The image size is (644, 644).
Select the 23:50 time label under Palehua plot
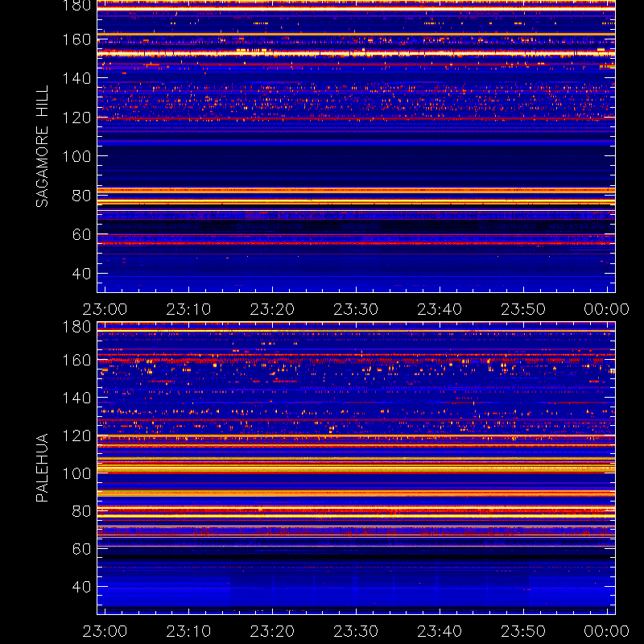pos(523,631)
